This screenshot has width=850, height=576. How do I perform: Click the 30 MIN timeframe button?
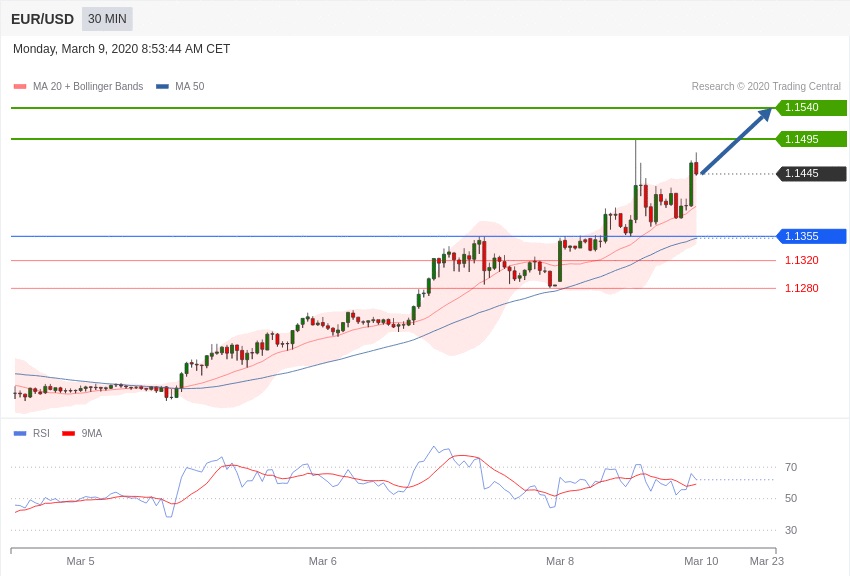click(x=107, y=19)
